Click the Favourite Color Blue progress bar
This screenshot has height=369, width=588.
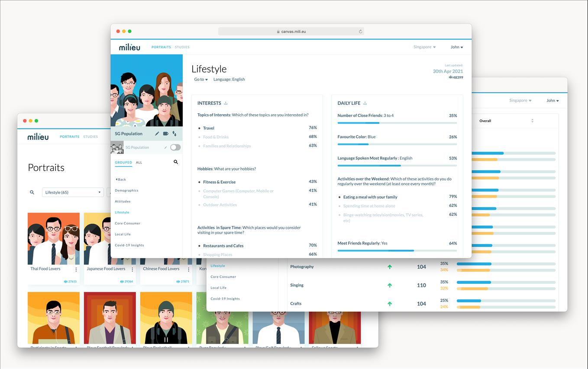pyautogui.click(x=397, y=144)
